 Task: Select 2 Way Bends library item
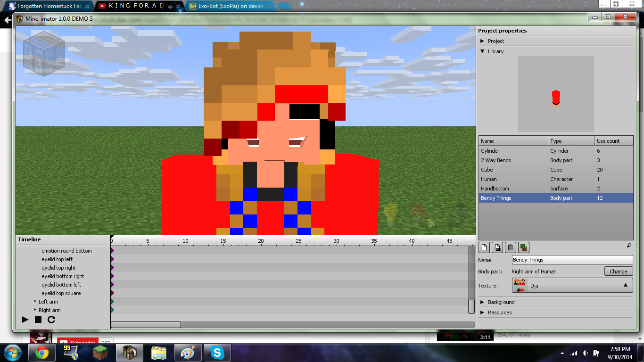point(556,160)
